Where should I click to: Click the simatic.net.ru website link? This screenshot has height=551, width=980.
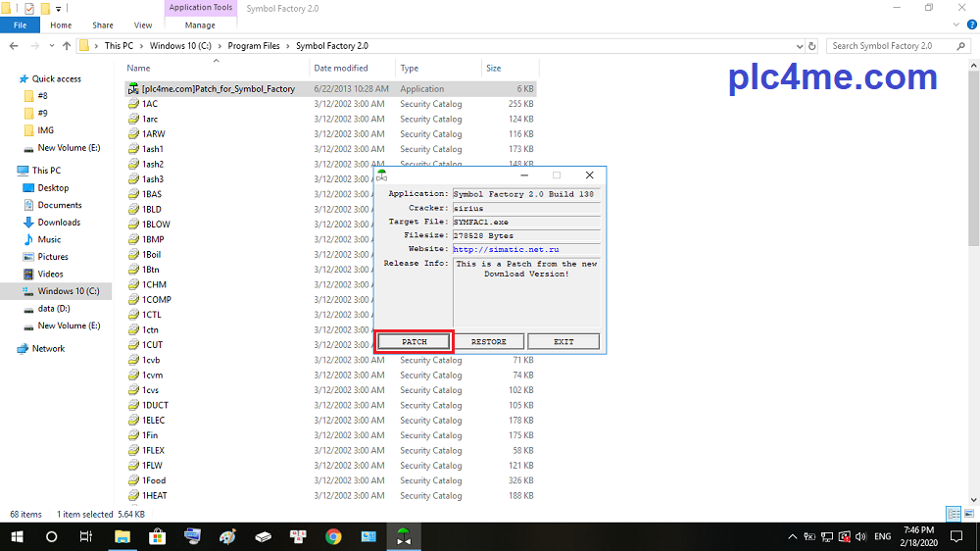(500, 250)
